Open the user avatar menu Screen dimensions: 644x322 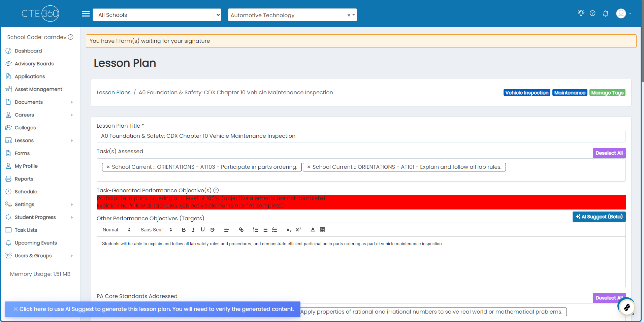623,13
